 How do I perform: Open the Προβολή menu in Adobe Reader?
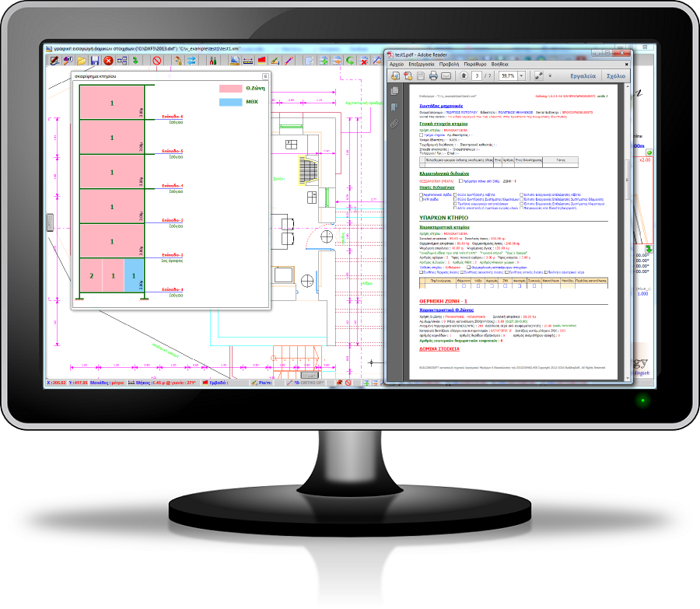point(450,63)
